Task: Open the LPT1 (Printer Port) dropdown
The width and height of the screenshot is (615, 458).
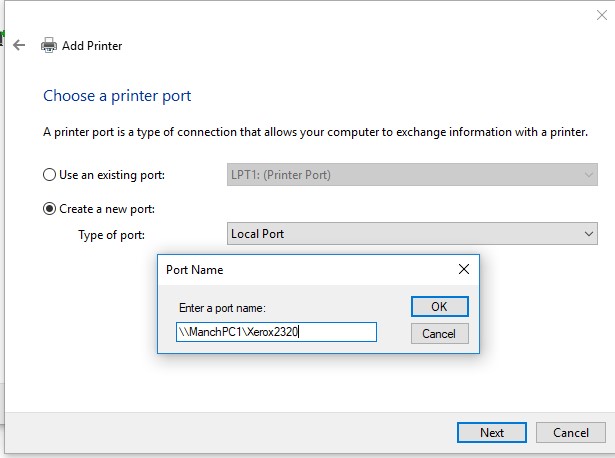Action: coord(412,175)
